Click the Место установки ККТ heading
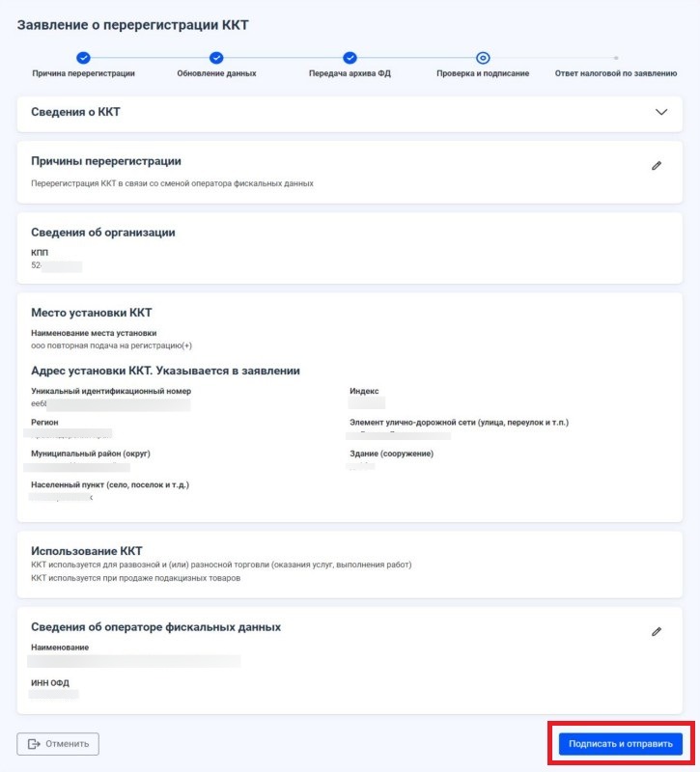 (x=91, y=313)
